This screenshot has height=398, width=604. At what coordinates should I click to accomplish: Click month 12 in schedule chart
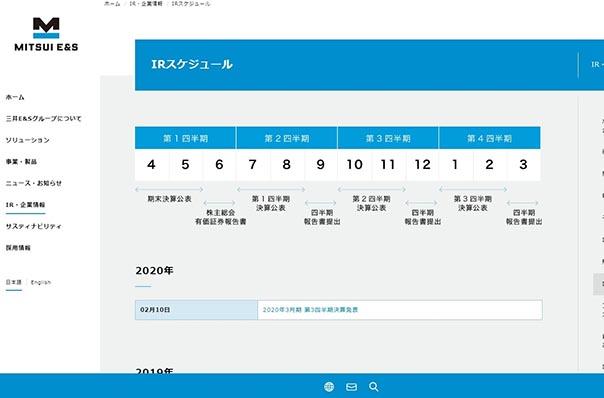point(422,165)
